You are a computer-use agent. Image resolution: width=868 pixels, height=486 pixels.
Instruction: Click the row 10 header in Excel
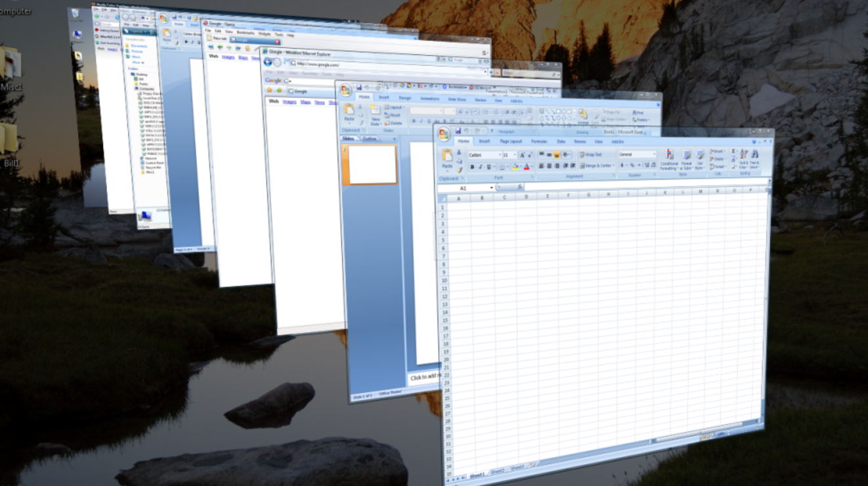click(445, 280)
